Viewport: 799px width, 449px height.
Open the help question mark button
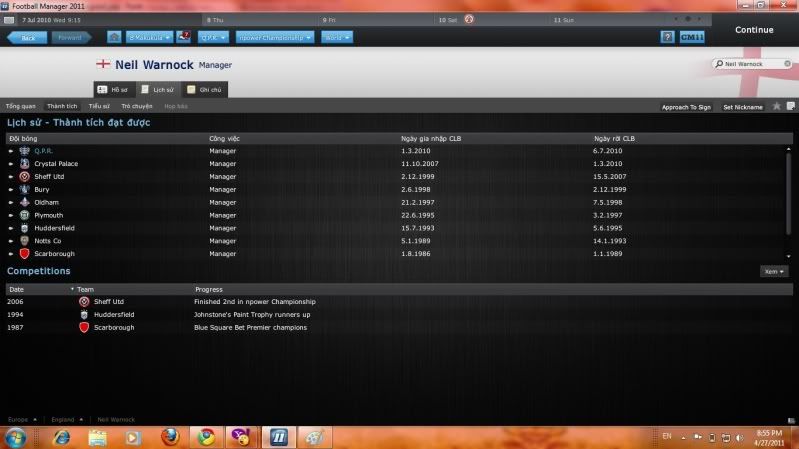point(667,37)
